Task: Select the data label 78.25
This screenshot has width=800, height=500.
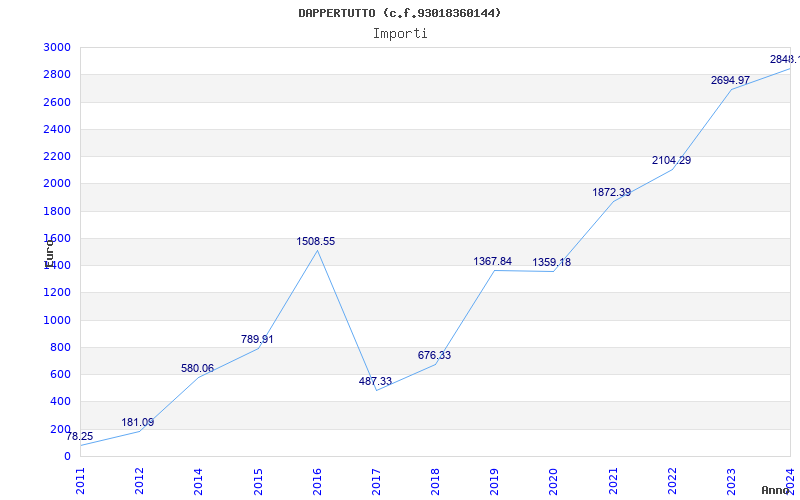Action: tap(80, 436)
